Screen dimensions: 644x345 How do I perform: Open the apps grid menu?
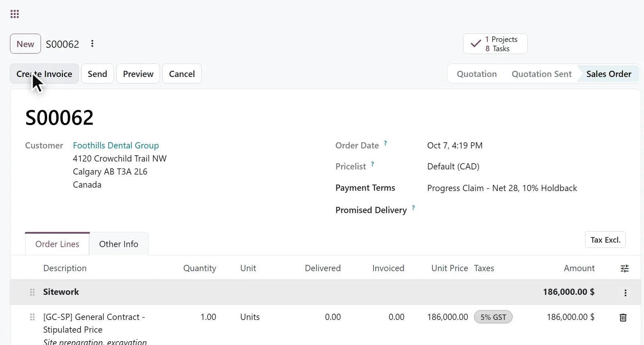14,14
